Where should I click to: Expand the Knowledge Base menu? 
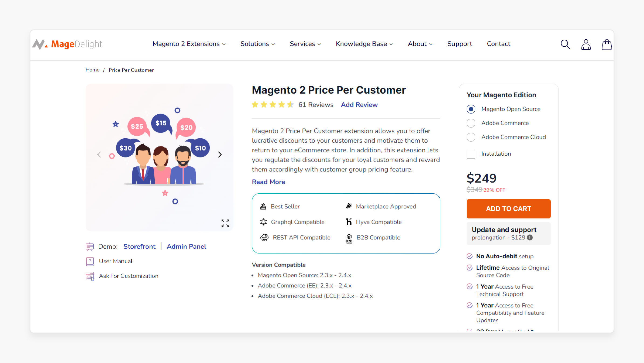tap(364, 44)
